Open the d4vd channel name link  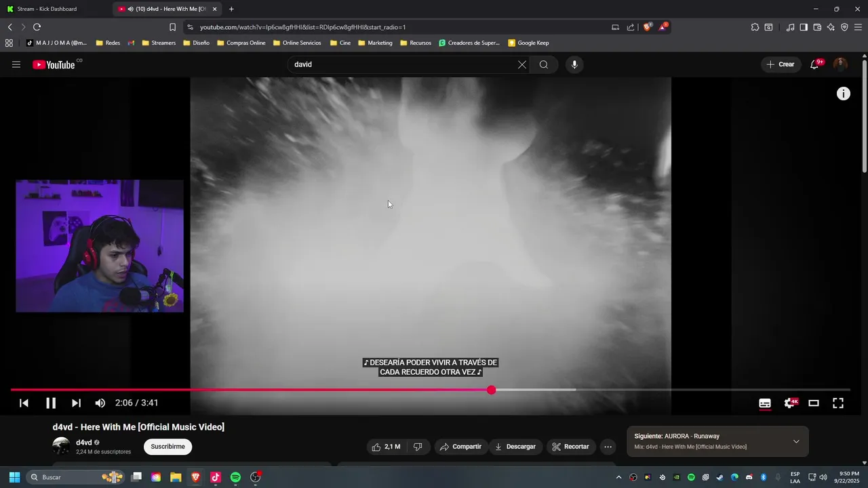click(84, 443)
